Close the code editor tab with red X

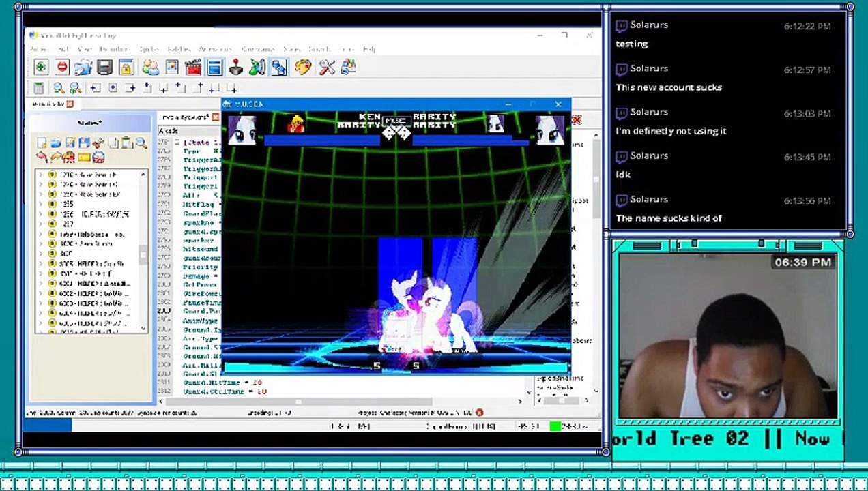tap(215, 117)
